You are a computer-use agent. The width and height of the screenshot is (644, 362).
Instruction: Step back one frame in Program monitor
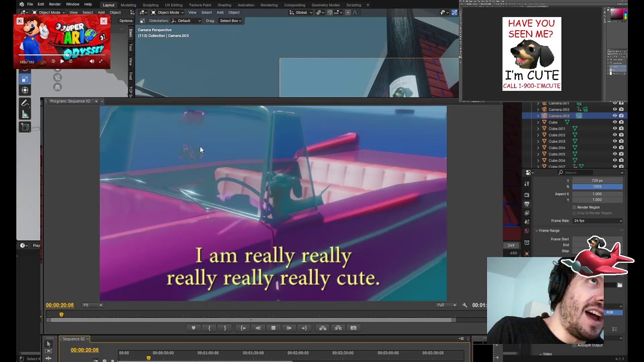coord(258,328)
